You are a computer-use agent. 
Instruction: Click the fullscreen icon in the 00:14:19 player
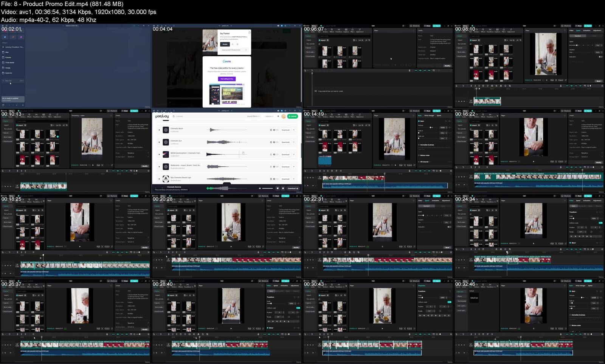point(414,165)
